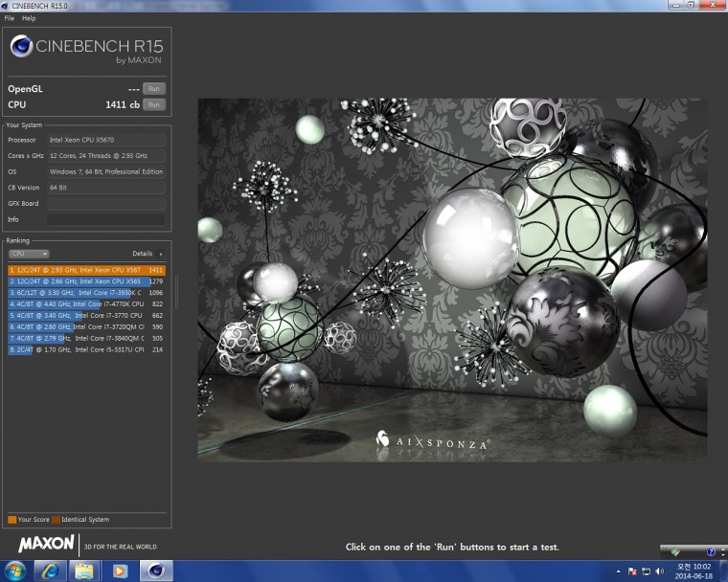Click the CB Version 64 Bit field
Screen dimensions: 728x582
tap(106, 188)
